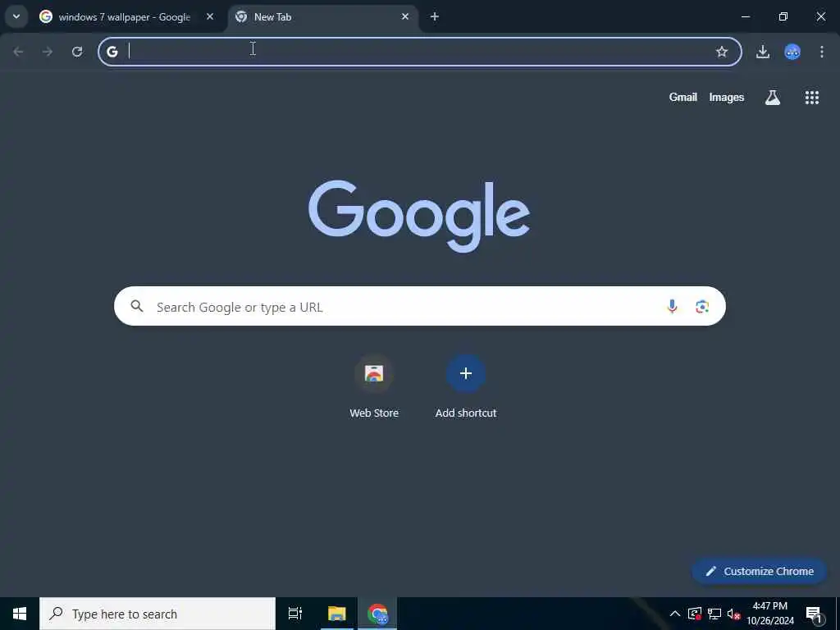Open Task View on the taskbar
Screen dimensions: 840x630
294,614
